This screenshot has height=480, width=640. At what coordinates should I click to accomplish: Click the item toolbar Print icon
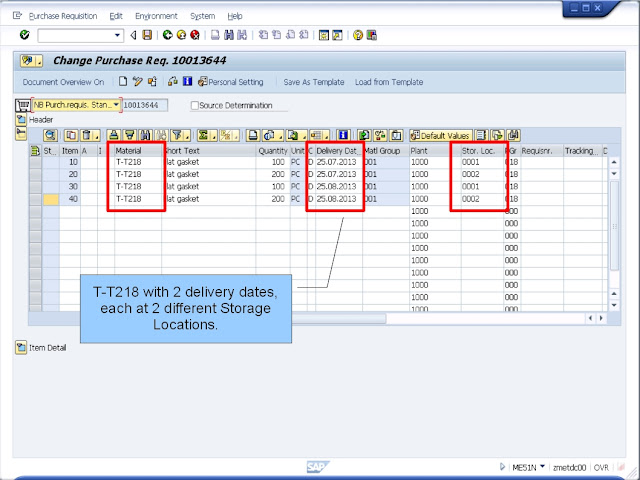point(253,135)
